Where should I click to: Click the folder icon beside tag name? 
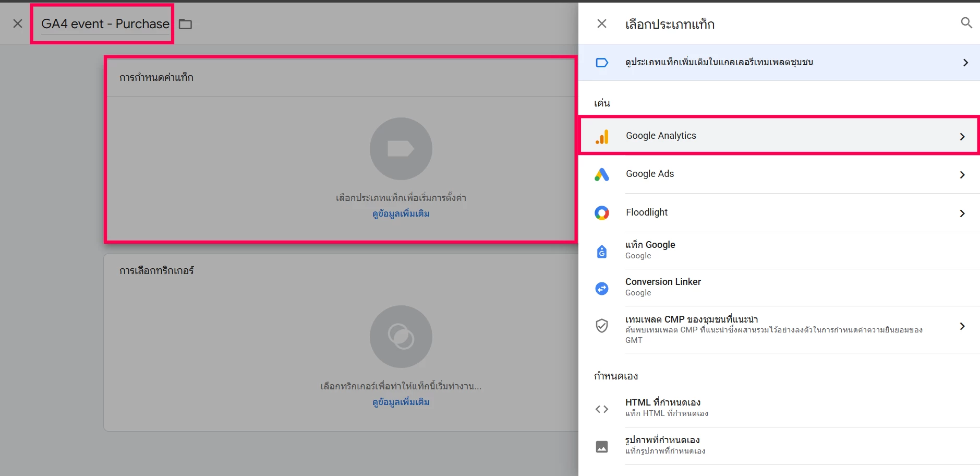click(x=185, y=24)
